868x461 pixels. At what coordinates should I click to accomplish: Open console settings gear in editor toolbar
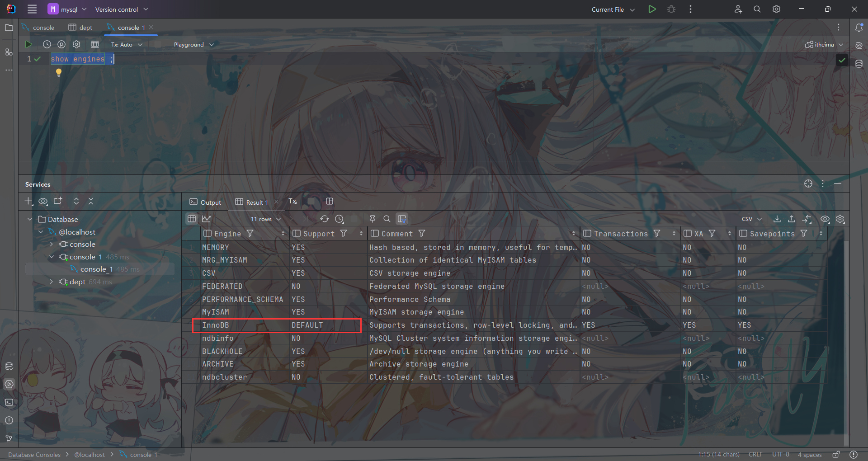coord(76,44)
